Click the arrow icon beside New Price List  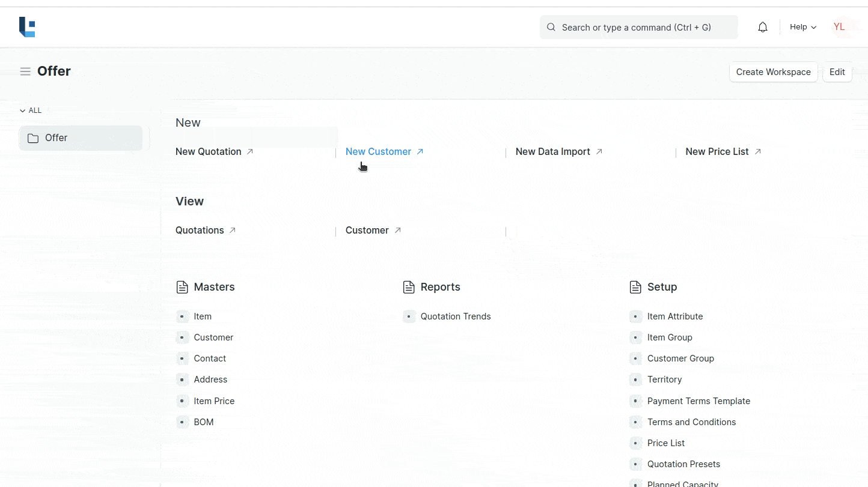pyautogui.click(x=758, y=152)
